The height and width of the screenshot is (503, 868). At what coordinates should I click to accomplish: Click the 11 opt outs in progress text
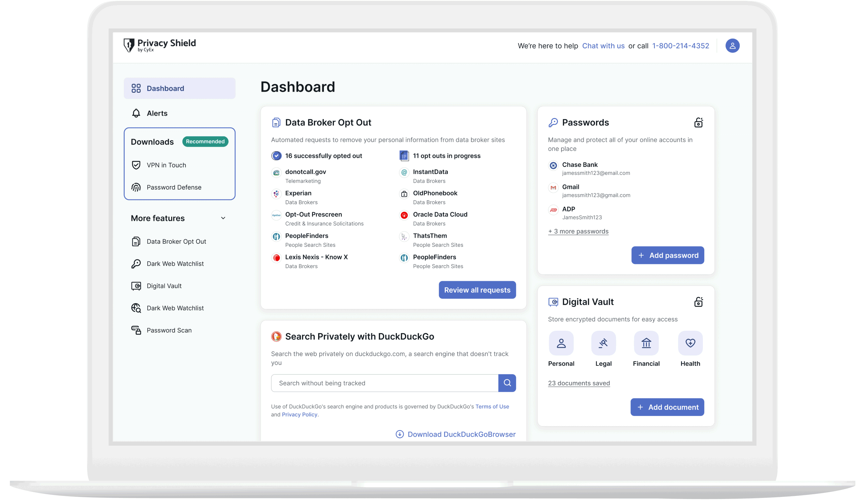[447, 156]
